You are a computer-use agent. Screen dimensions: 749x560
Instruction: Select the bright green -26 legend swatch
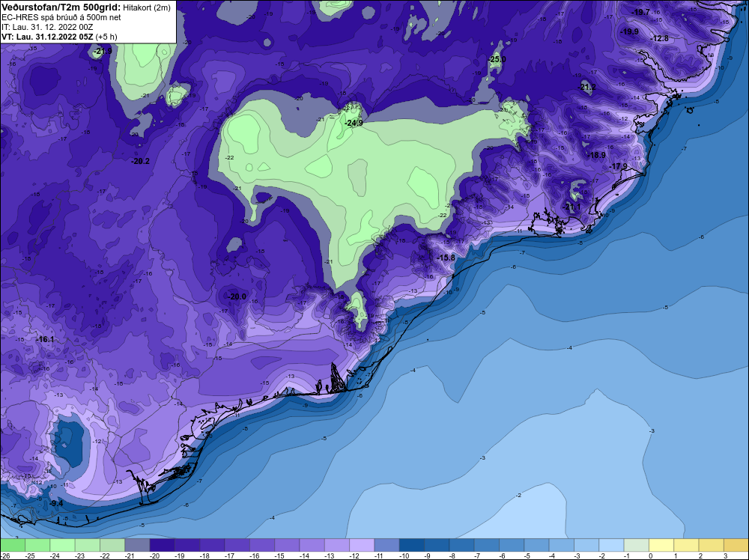13,545
